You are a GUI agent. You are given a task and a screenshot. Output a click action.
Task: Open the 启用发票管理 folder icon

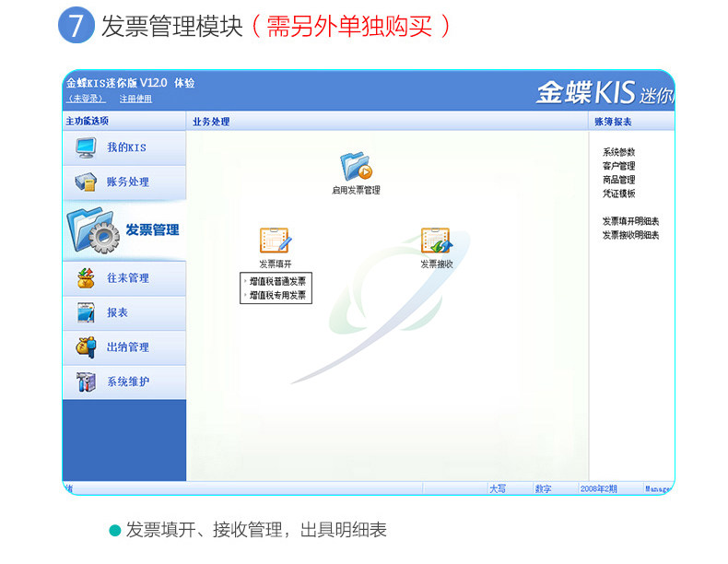tap(356, 166)
